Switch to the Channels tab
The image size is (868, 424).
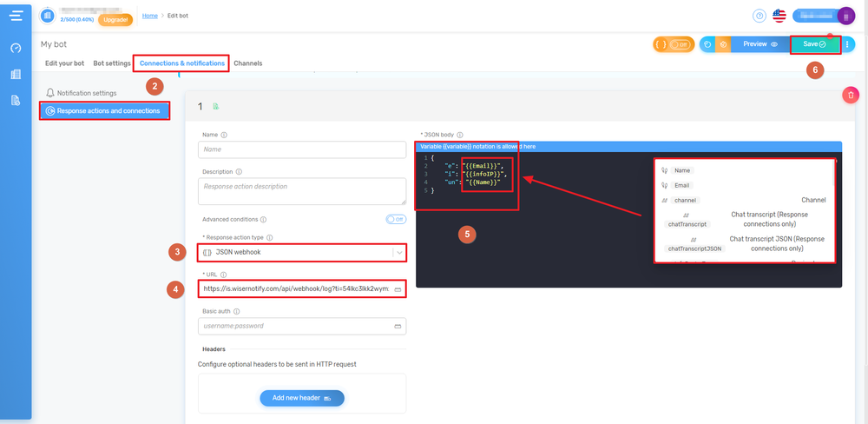[x=247, y=63]
